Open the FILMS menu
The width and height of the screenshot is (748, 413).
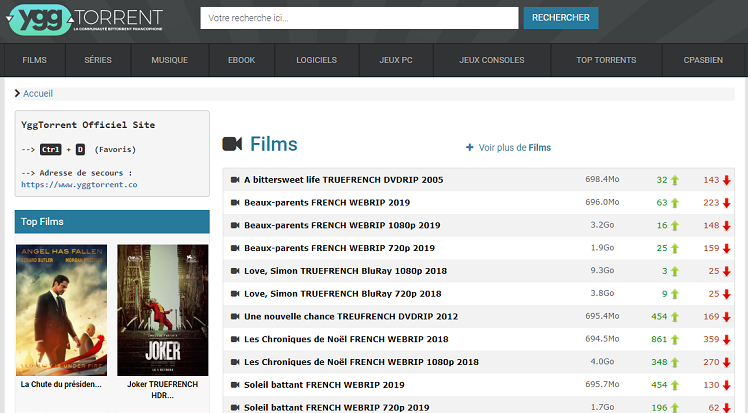coord(34,60)
